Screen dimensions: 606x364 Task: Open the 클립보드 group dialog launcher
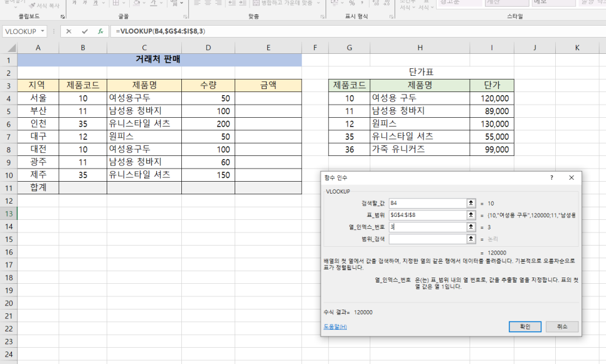[x=63, y=16]
